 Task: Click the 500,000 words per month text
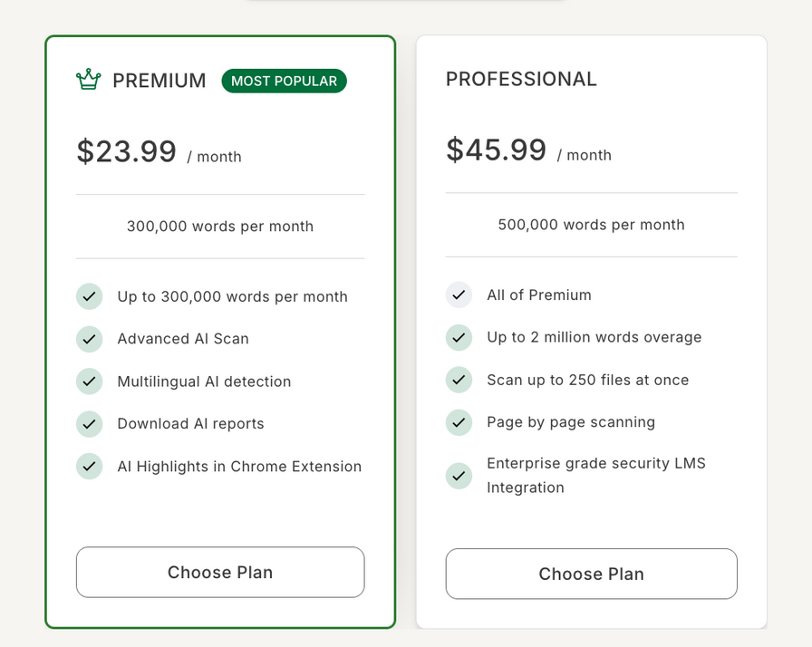592,225
